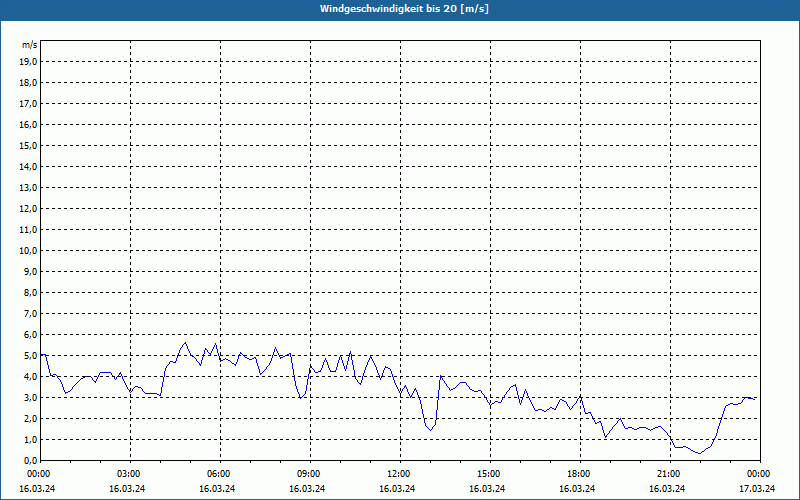Select the '18,0' y-axis label
The width and height of the screenshot is (800, 500).
(x=28, y=83)
